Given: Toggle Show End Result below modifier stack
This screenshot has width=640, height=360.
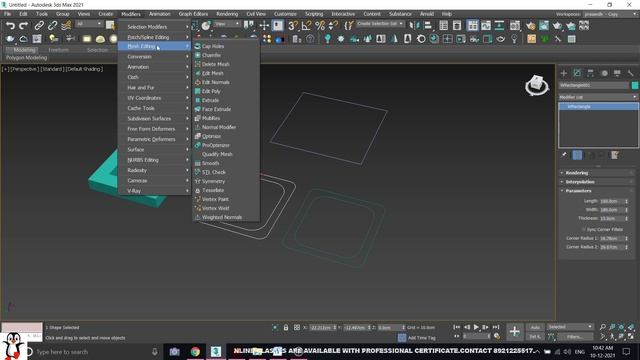Looking at the screenshot, I should [577, 155].
